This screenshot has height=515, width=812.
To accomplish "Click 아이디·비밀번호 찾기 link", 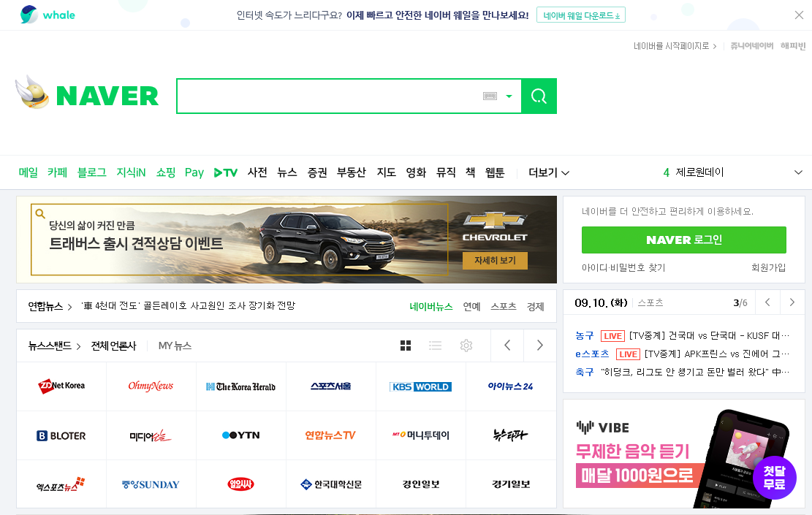I will point(623,267).
